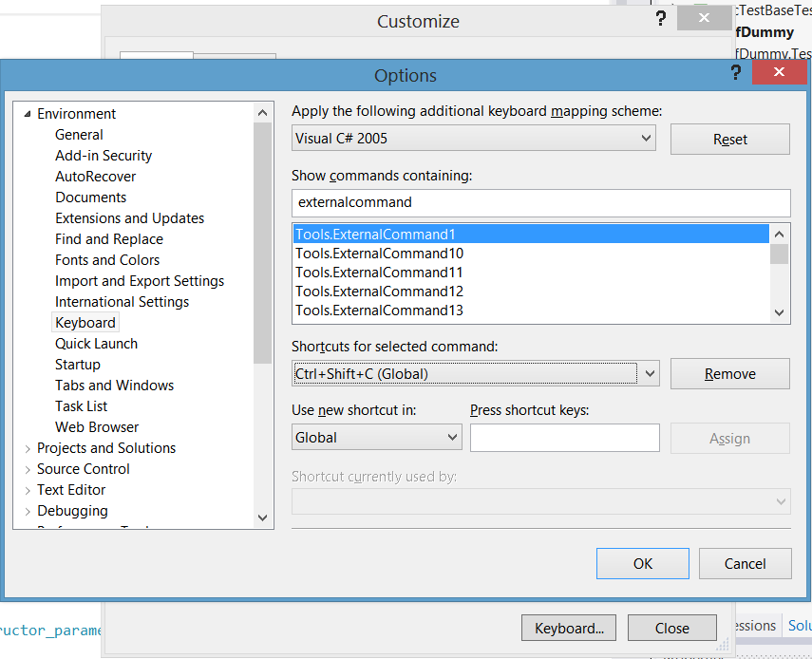The width and height of the screenshot is (812, 659).
Task: Cancel the Options dialog
Action: tap(745, 564)
